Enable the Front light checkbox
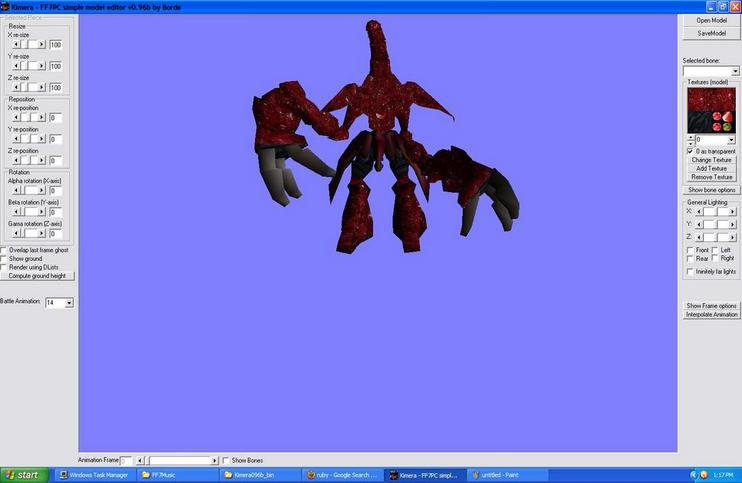The height and width of the screenshot is (483, 742). point(690,250)
